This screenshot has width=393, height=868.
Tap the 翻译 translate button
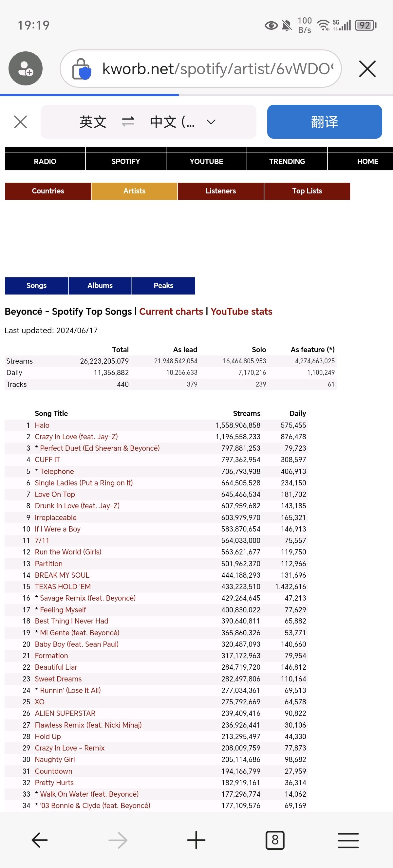pos(325,122)
